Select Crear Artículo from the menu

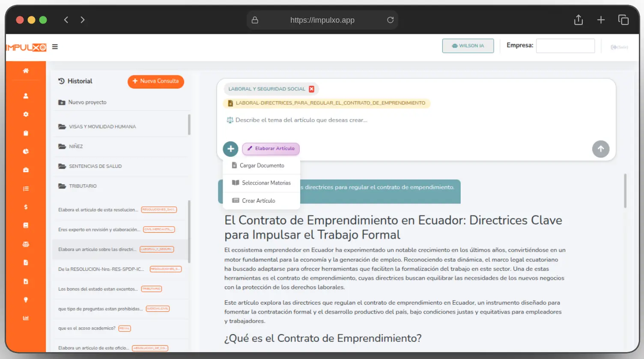point(259,200)
